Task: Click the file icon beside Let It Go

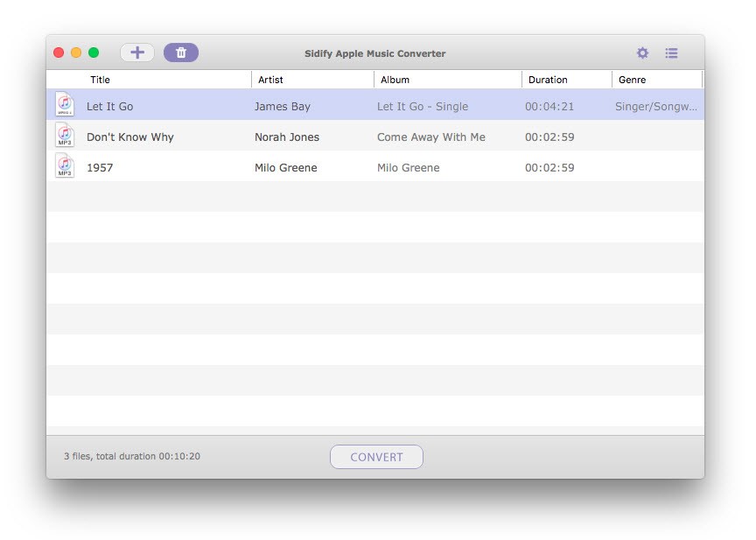Action: tap(65, 103)
